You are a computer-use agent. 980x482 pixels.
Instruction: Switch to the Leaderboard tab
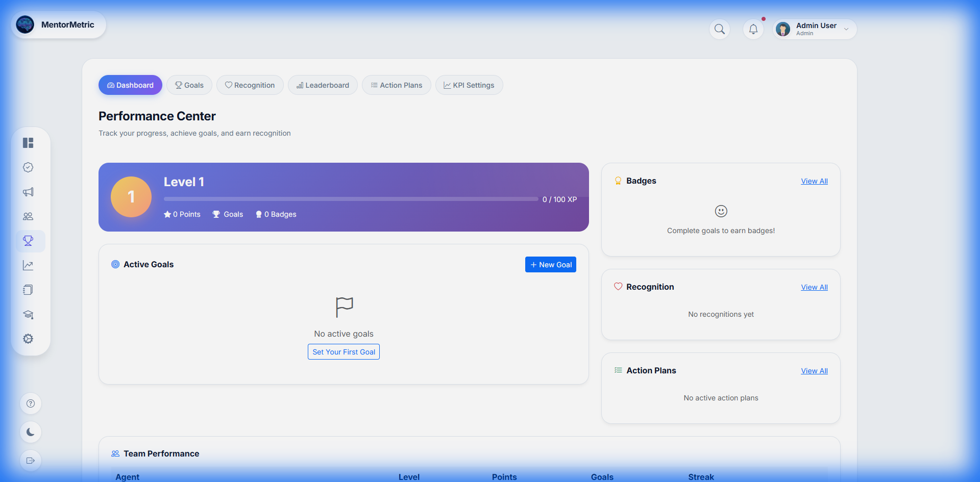pyautogui.click(x=323, y=85)
